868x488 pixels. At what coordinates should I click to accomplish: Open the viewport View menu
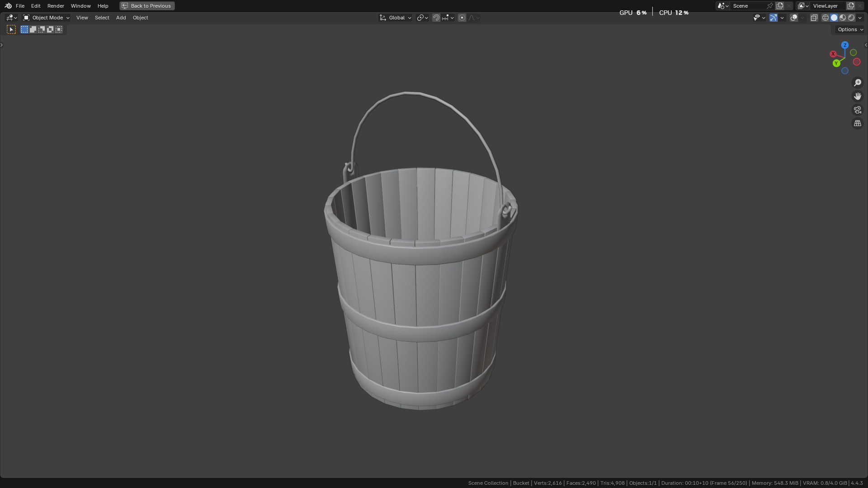coord(82,18)
